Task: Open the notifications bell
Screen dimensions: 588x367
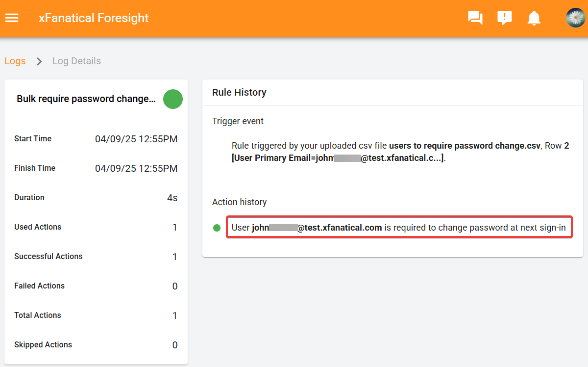Action: click(x=534, y=18)
